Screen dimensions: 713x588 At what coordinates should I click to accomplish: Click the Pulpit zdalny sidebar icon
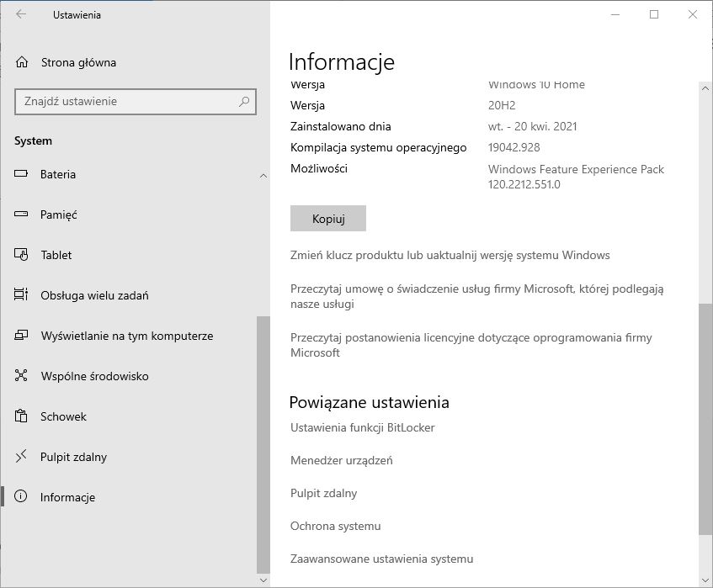tap(21, 456)
